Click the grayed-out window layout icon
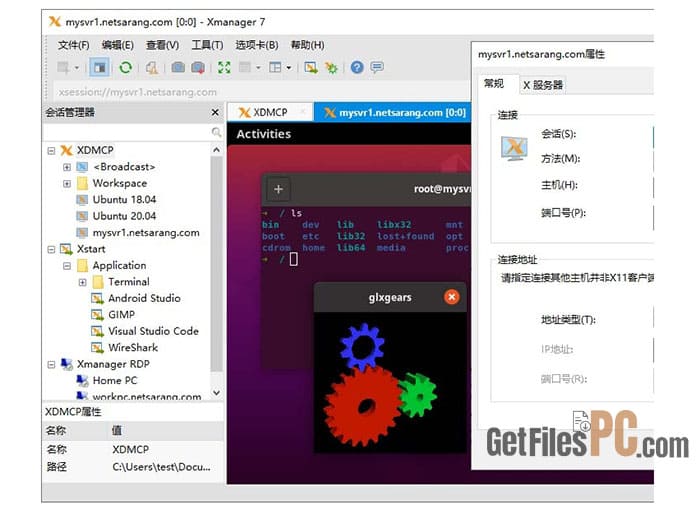The width and height of the screenshot is (700, 523). coord(245,68)
